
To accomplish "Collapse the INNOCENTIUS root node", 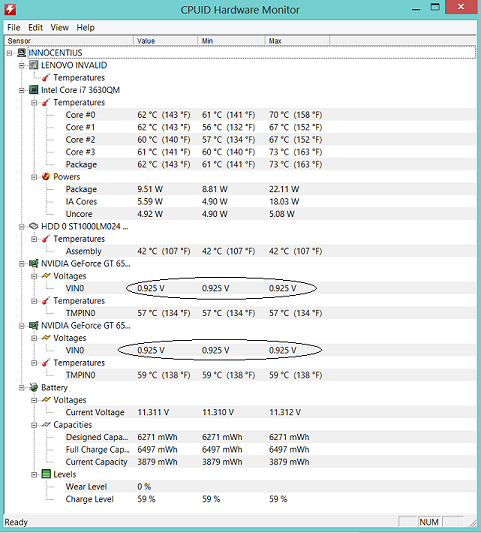I will click(x=10, y=53).
